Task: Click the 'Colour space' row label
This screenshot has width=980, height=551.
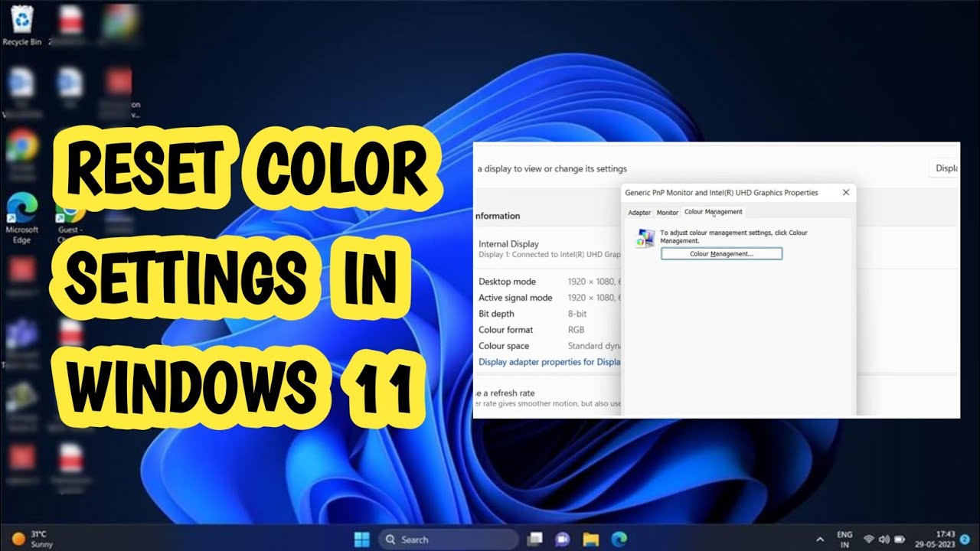Action: click(504, 346)
